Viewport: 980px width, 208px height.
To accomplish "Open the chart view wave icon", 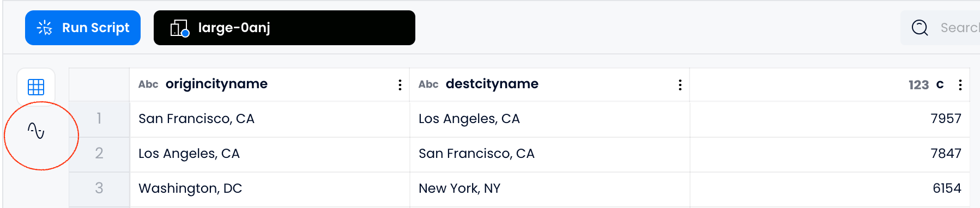I will pos(36,131).
